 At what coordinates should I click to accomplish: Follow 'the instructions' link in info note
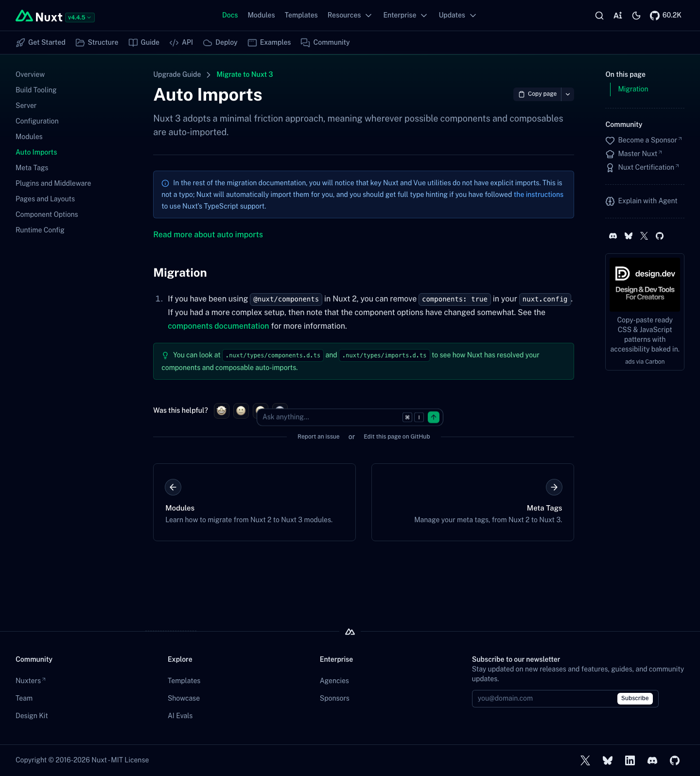coord(539,194)
